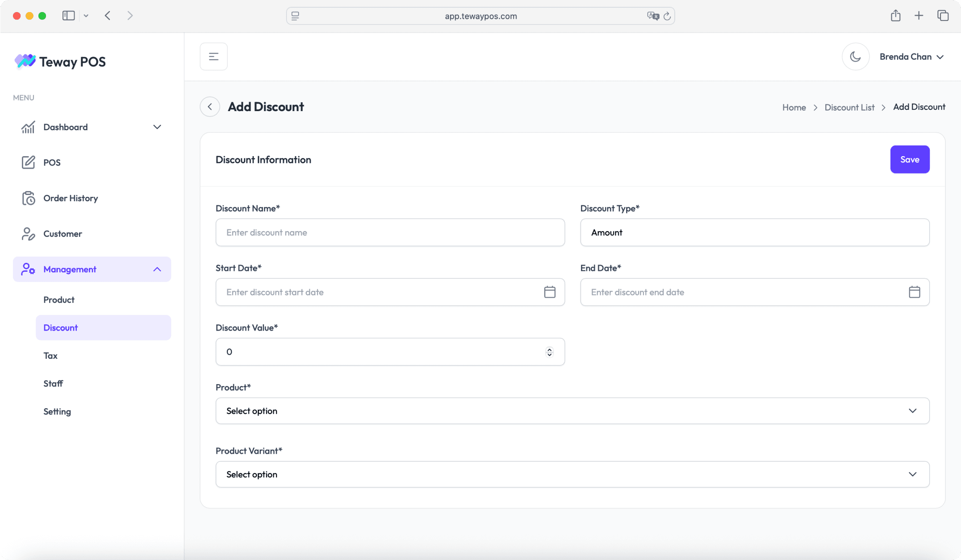Image resolution: width=961 pixels, height=560 pixels.
Task: Open the Start Date calendar icon
Action: click(x=550, y=292)
